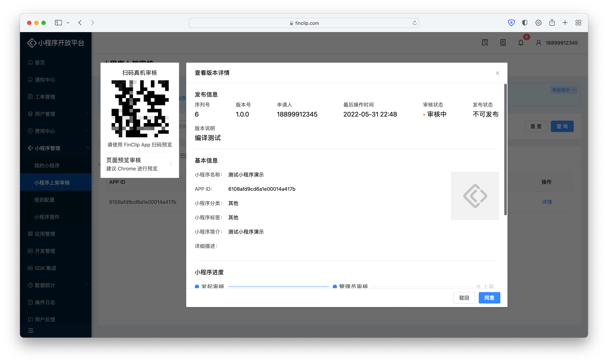This screenshot has height=364, width=608.
Task: Click the 不可发布 publish status text
Action: click(x=485, y=114)
